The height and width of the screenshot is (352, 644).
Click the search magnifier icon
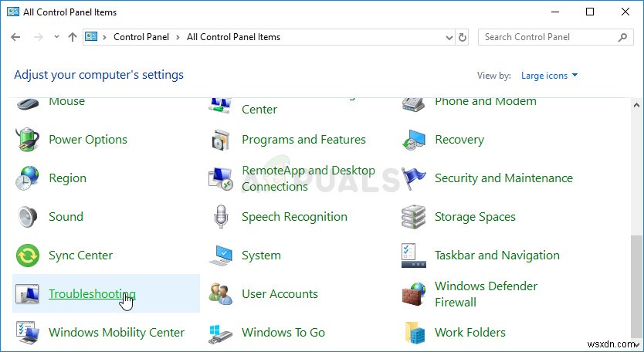(622, 37)
